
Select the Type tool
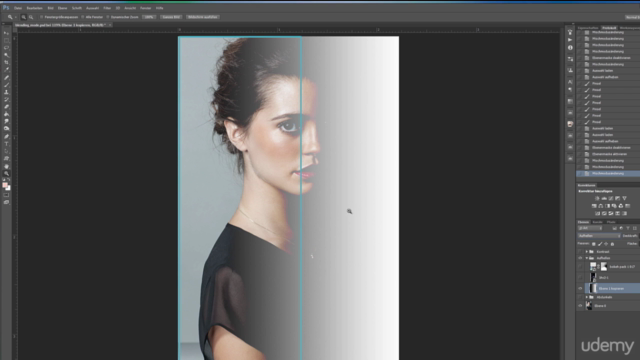[x=6, y=144]
